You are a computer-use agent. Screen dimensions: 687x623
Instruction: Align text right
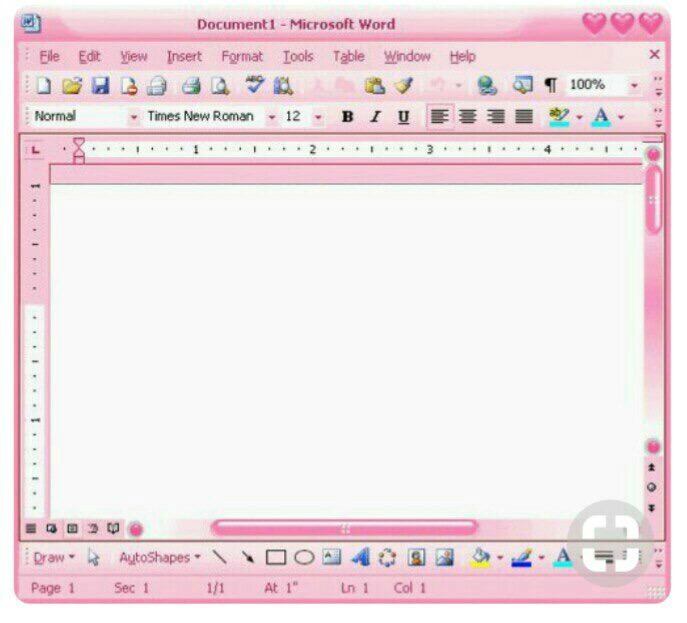(496, 117)
